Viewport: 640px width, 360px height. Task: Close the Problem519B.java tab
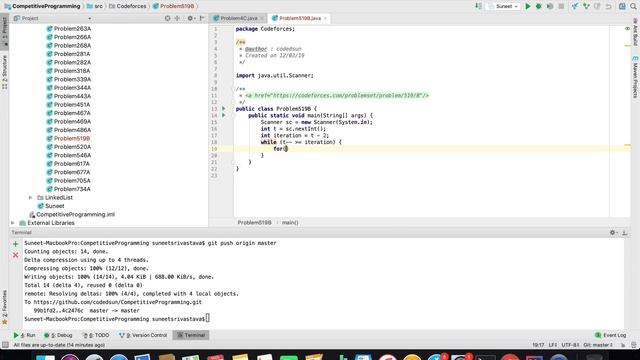point(325,18)
